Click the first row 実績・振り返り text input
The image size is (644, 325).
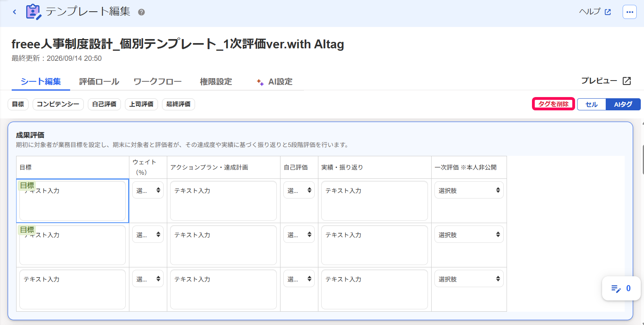[375, 201]
